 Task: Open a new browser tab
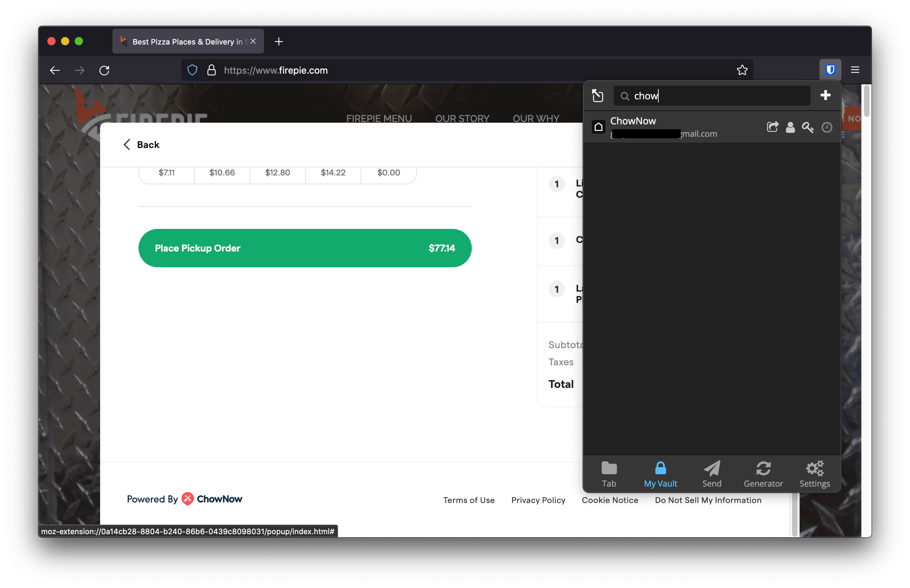tap(278, 41)
